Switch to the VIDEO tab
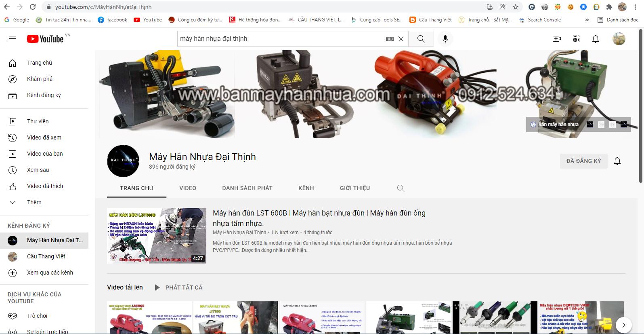The width and height of the screenshot is (644, 334). tap(188, 188)
